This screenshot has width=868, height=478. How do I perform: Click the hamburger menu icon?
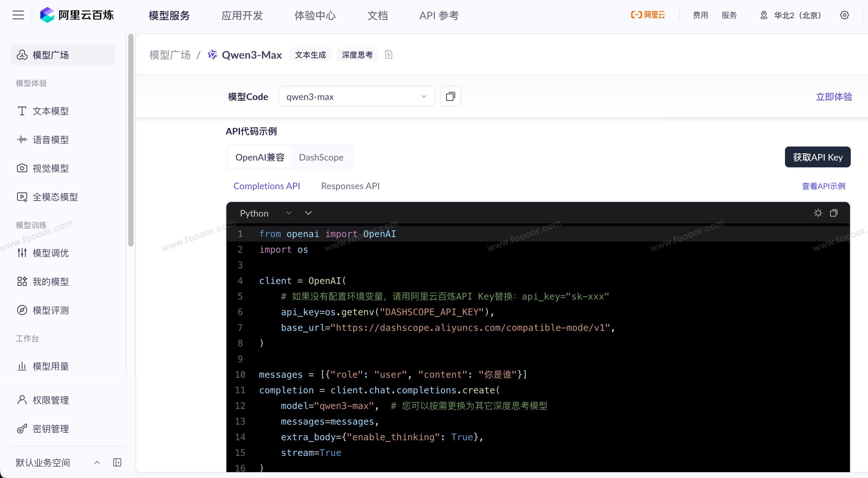coord(18,15)
